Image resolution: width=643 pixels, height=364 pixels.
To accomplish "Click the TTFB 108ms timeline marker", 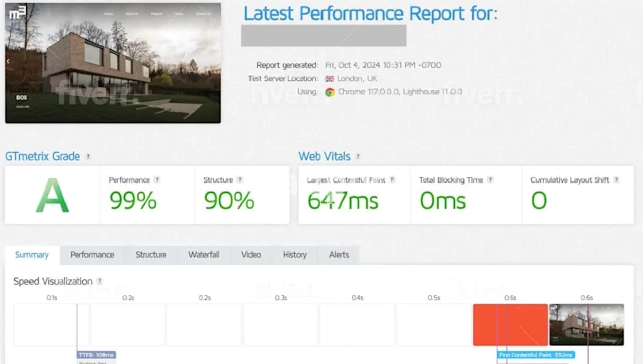I will (x=96, y=355).
